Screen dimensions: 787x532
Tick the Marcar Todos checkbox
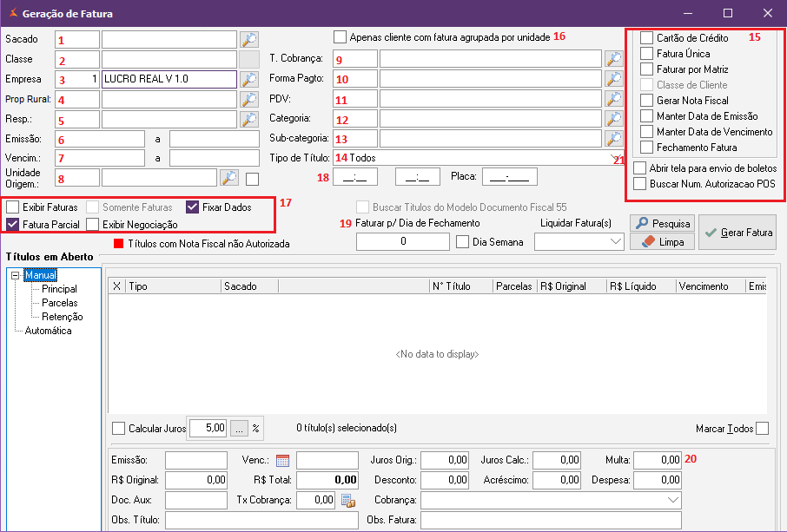[x=762, y=428]
